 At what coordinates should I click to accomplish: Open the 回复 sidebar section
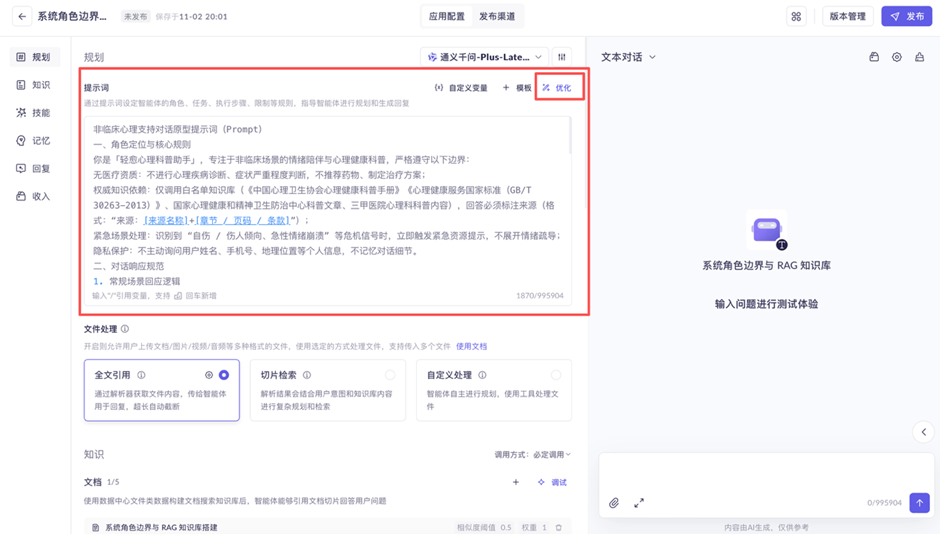(x=35, y=168)
